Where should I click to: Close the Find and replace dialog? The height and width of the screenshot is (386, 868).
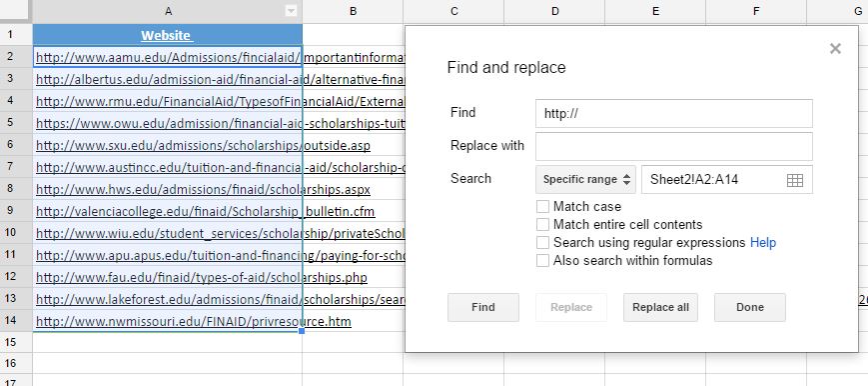[x=835, y=49]
